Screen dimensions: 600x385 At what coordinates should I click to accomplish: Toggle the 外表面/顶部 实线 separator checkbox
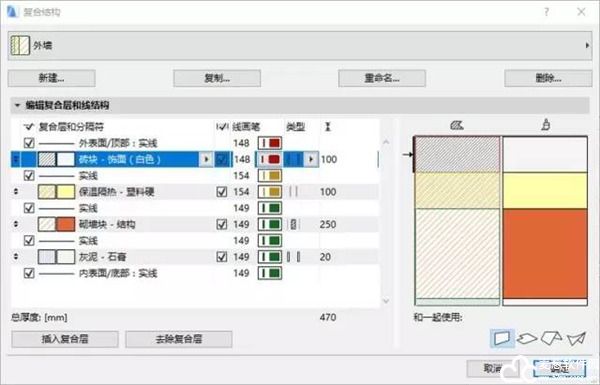tap(29, 143)
